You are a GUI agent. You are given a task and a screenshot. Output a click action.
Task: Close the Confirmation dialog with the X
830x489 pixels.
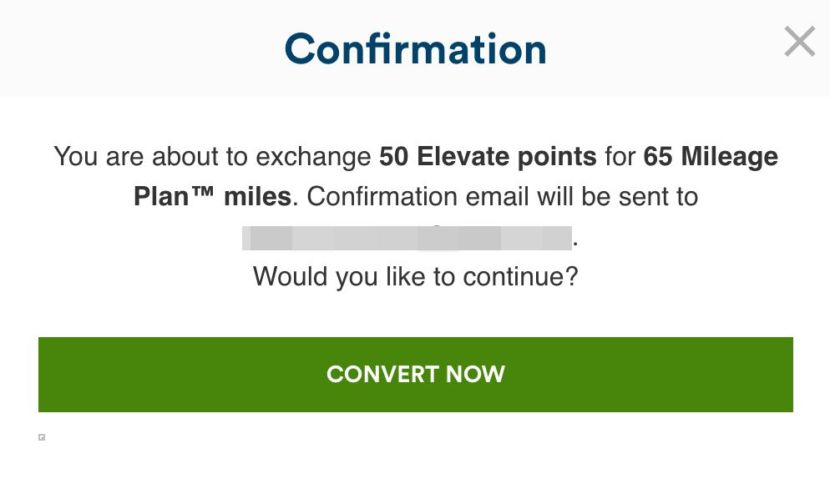click(799, 42)
